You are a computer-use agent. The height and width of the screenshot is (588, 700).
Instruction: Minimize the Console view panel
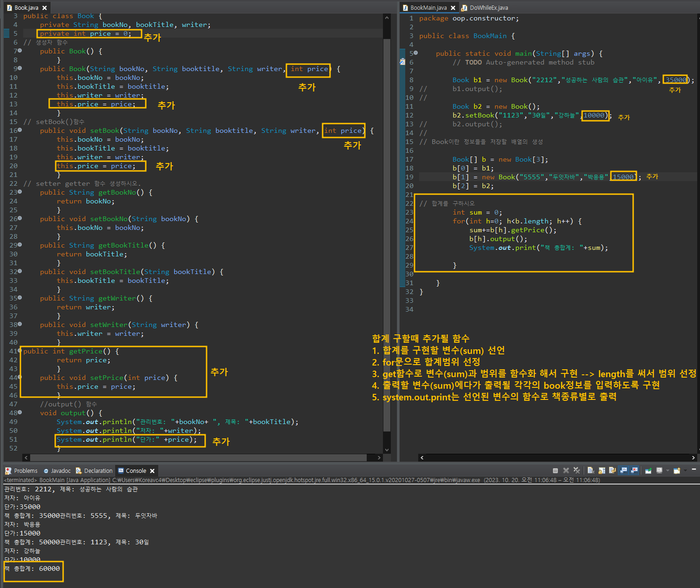click(x=694, y=469)
